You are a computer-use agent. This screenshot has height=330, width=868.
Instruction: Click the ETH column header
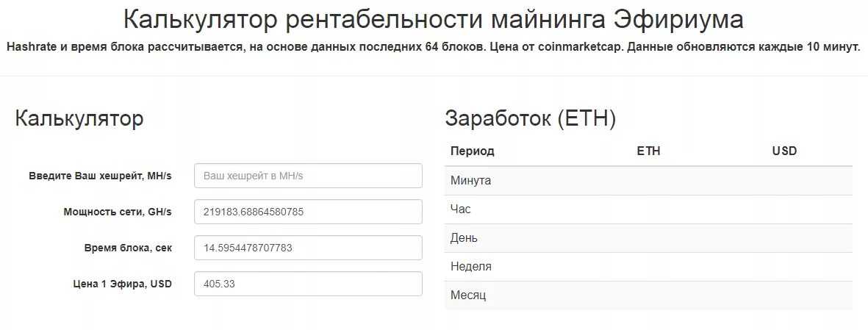click(x=648, y=151)
